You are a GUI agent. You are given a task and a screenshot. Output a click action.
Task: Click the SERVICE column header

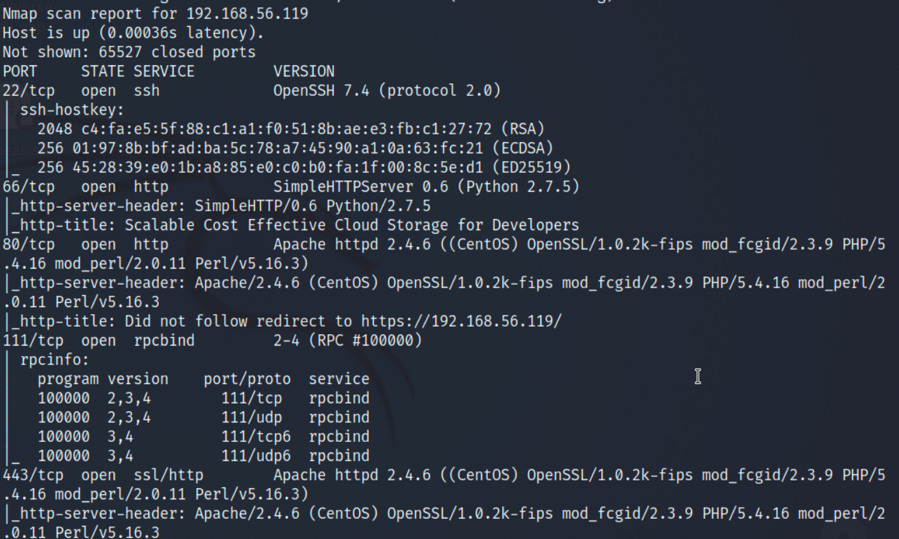tap(164, 72)
